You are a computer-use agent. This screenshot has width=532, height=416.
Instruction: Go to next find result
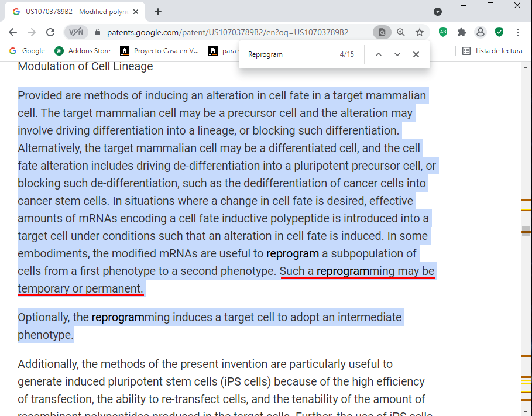point(397,54)
